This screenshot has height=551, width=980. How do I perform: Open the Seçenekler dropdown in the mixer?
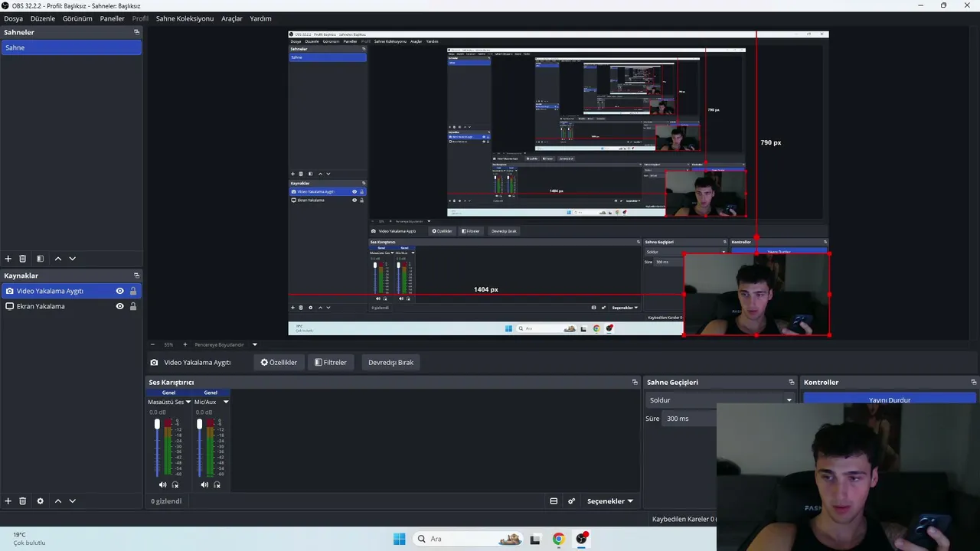pyautogui.click(x=609, y=501)
